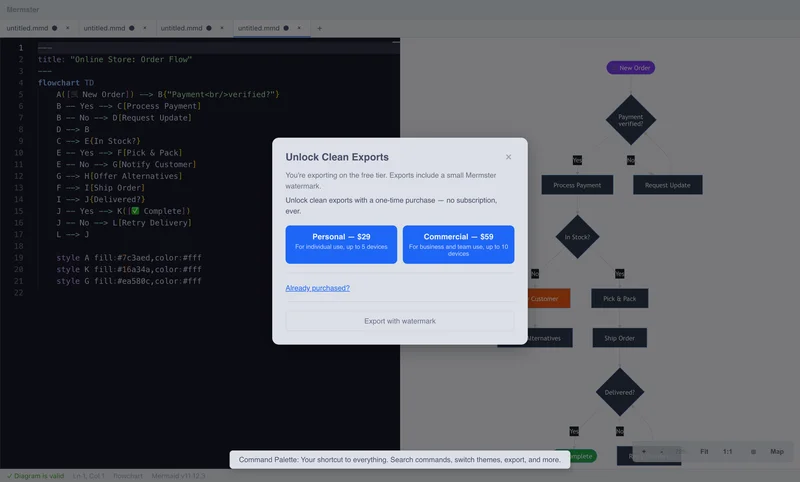Reset diagram zoom to 1:1

click(728, 451)
